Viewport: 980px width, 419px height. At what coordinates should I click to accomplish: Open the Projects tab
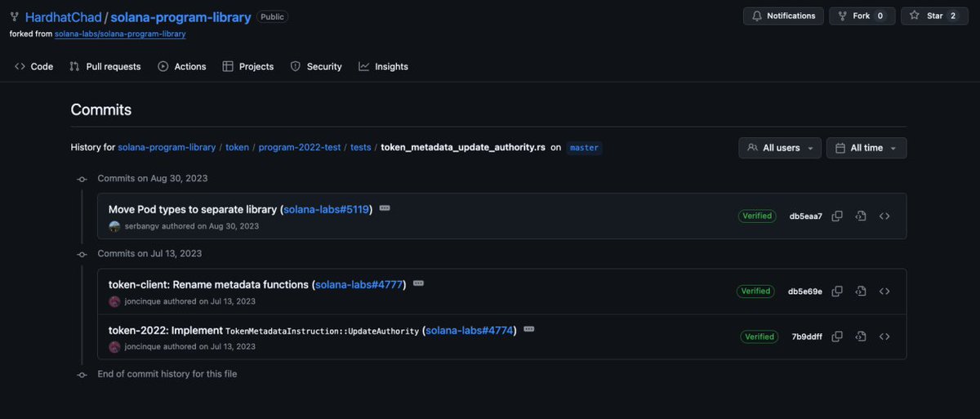click(248, 67)
